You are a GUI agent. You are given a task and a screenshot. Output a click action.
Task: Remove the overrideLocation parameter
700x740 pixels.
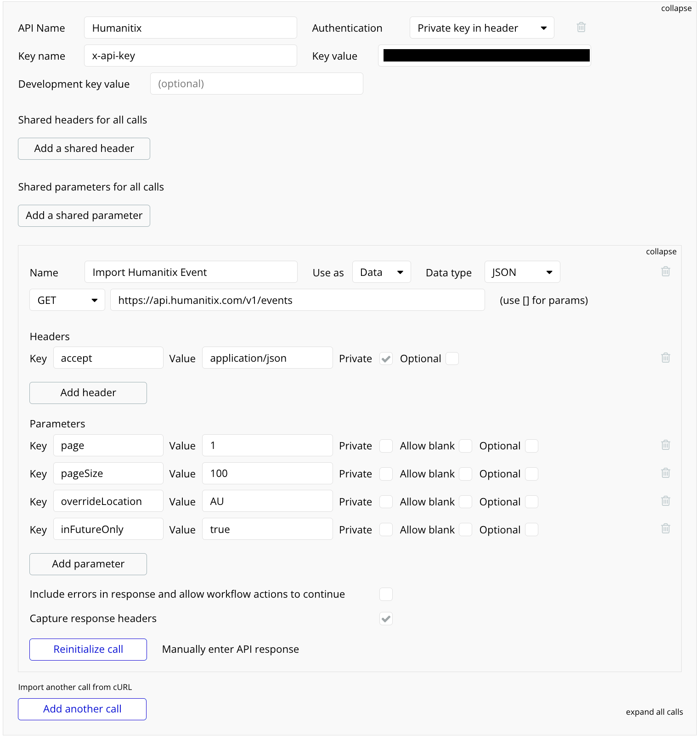(666, 501)
